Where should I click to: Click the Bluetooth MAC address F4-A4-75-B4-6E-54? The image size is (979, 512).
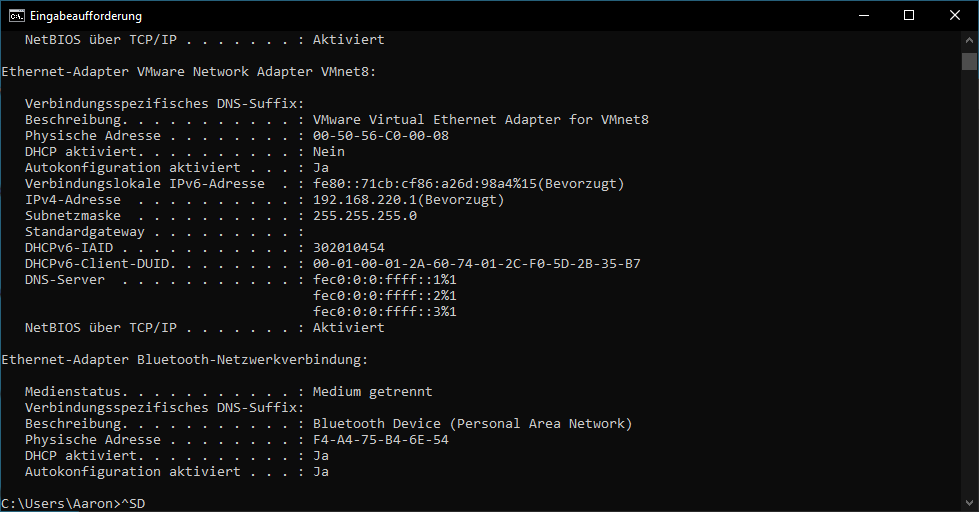point(381,440)
